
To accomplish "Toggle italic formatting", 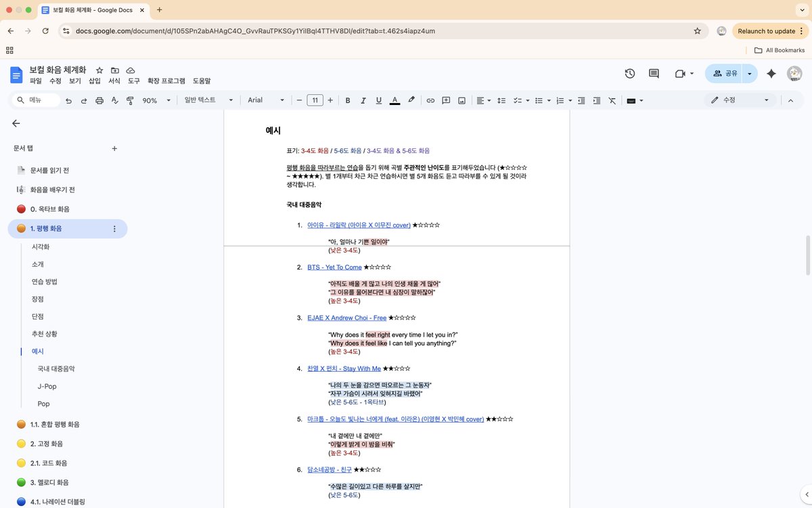I will click(363, 100).
